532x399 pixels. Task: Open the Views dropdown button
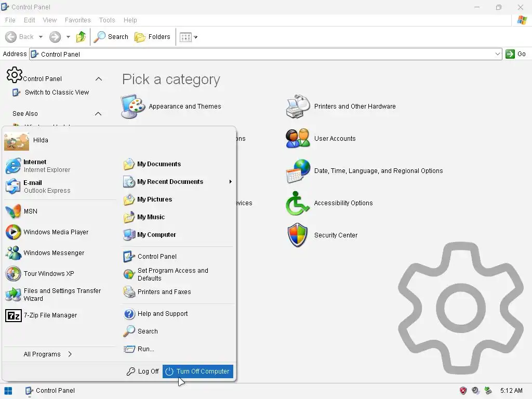(188, 37)
